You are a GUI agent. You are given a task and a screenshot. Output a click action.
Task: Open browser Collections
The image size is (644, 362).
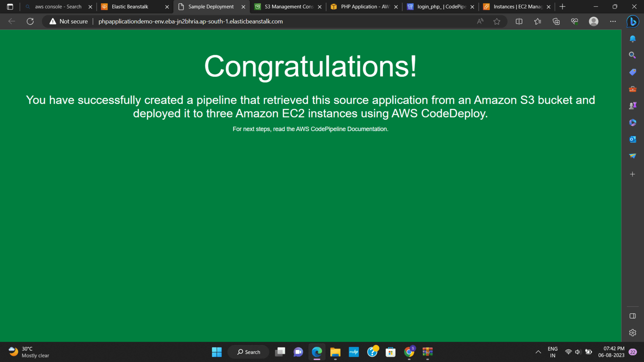pos(556,21)
